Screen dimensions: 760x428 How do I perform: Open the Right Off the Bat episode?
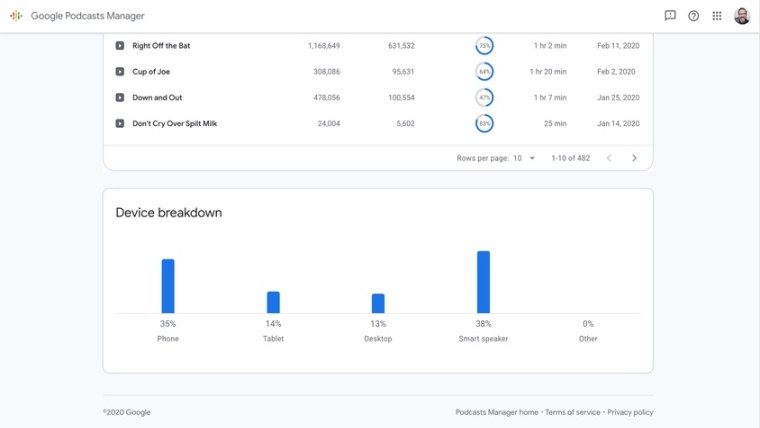[x=161, y=46]
